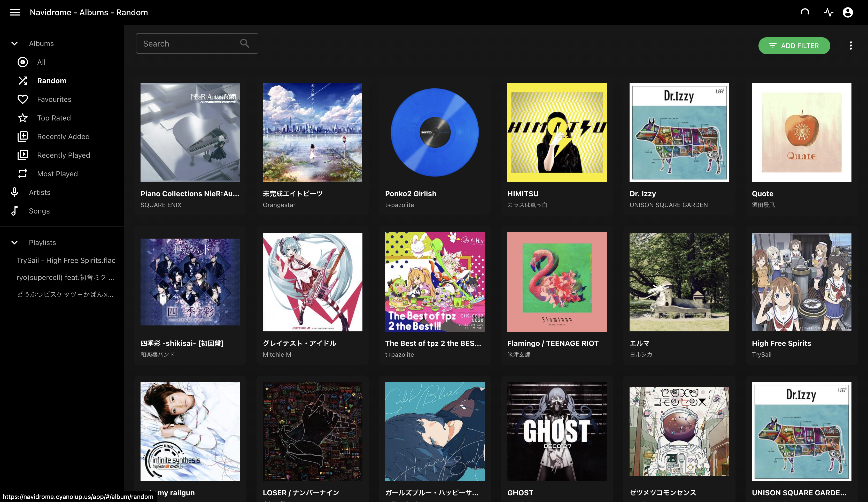Screen dimensions: 868x502
Task: Click the hamburger menu icon
Action: coord(15,12)
